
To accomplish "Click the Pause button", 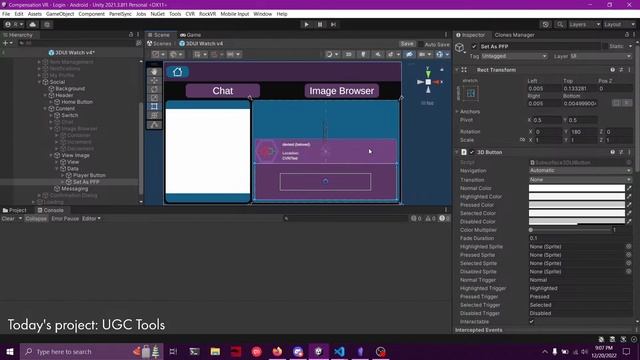I will (320, 24).
